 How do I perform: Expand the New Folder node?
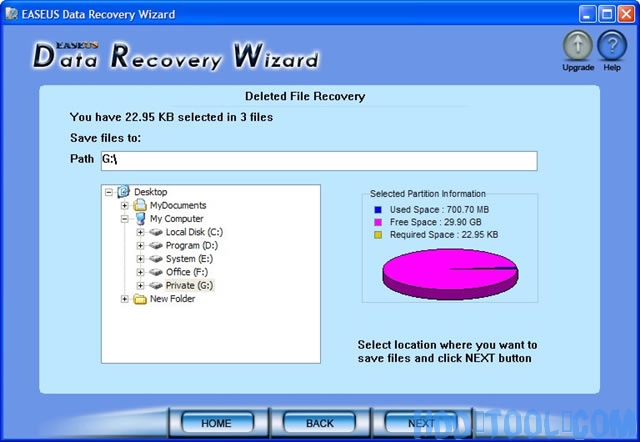tap(124, 299)
